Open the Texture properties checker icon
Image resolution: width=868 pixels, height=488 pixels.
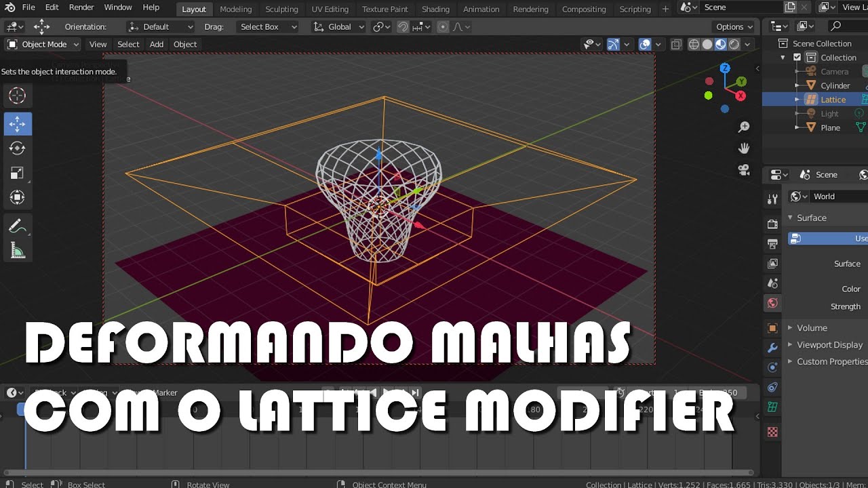pos(772,432)
